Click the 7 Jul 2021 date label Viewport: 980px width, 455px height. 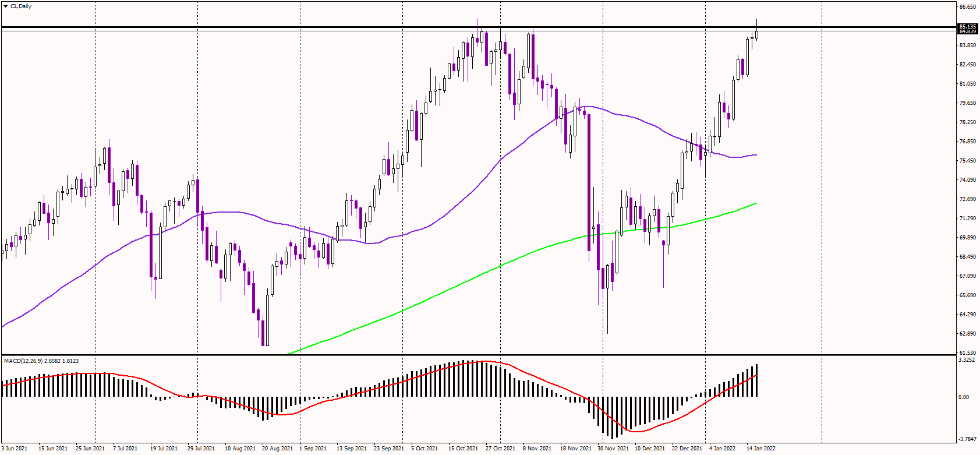coord(125,449)
